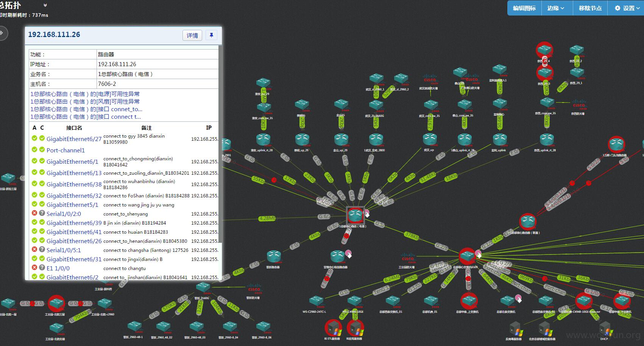Click 编辑图标 edit icon button

524,8
